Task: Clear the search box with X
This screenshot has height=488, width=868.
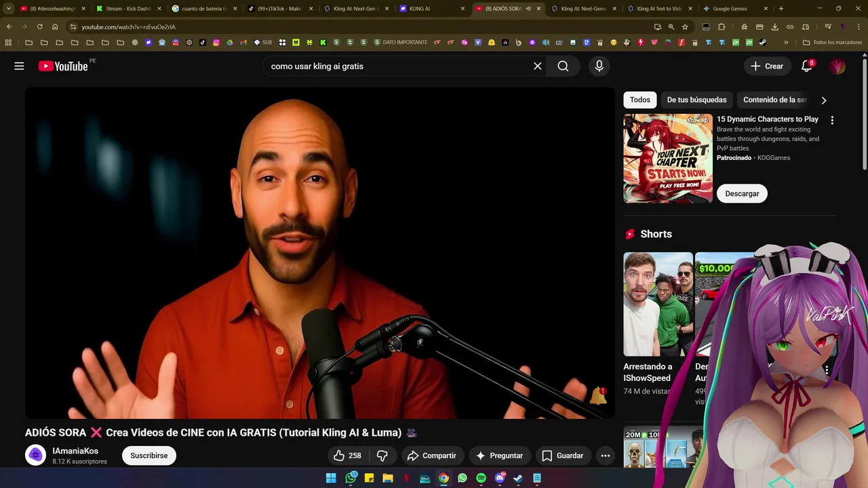Action: point(538,66)
